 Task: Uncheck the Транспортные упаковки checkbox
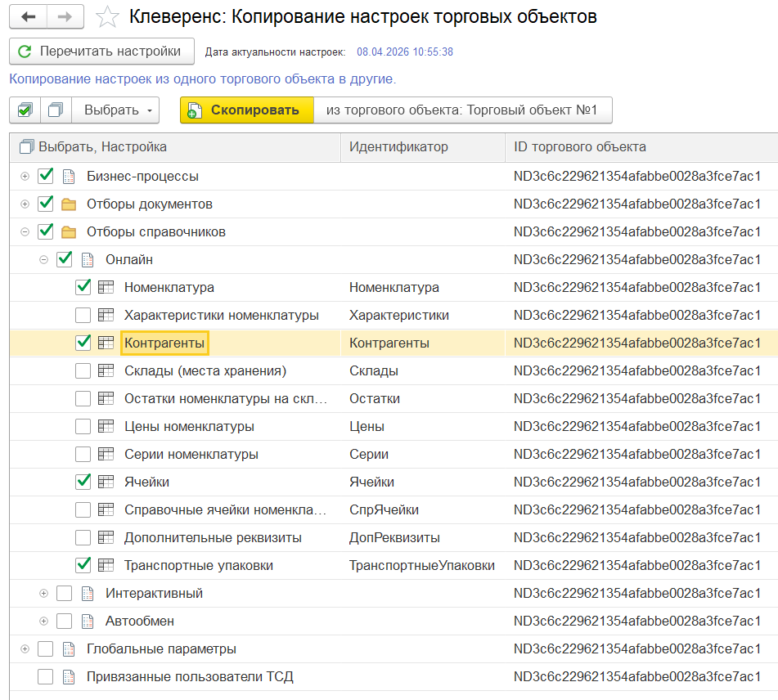point(83,564)
